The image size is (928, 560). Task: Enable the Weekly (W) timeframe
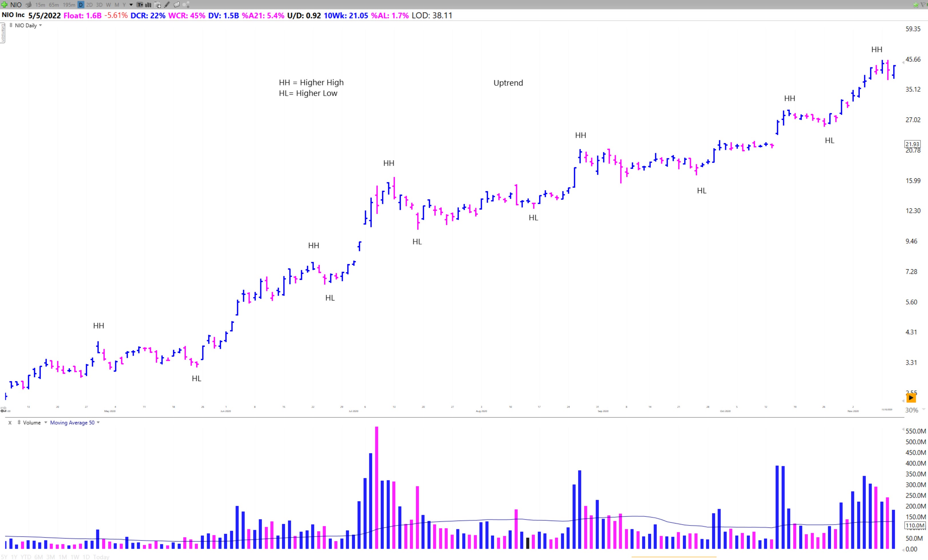(x=108, y=5)
